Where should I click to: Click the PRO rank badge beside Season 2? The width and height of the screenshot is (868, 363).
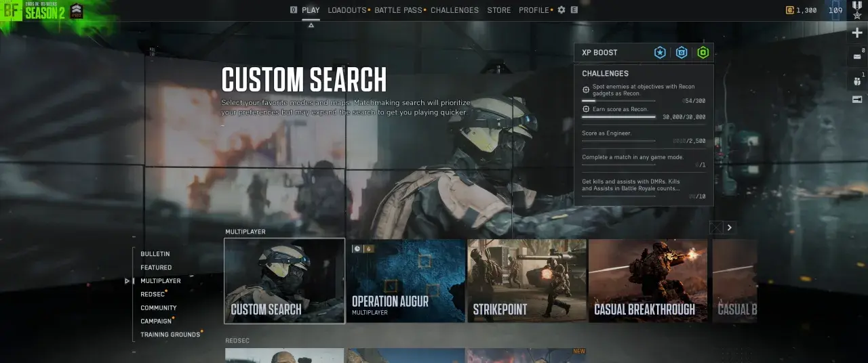(77, 10)
